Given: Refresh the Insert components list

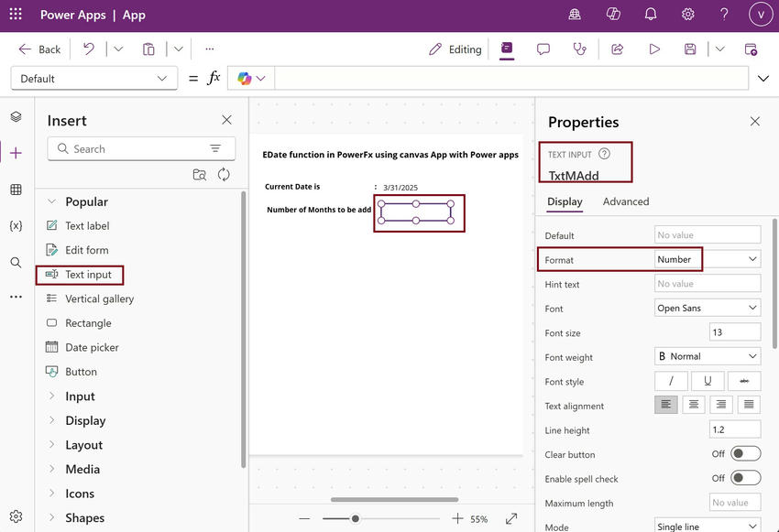Looking at the screenshot, I should click(x=224, y=174).
